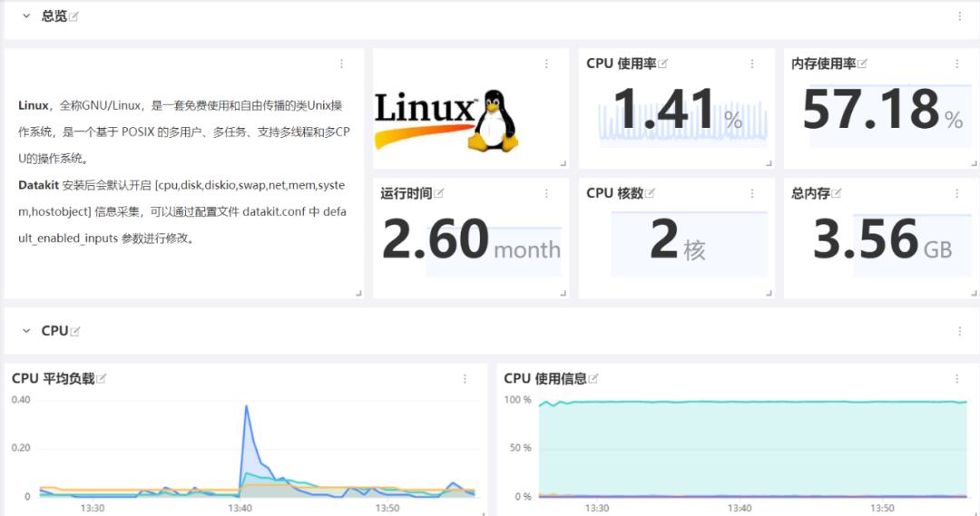The width and height of the screenshot is (980, 516).
Task: Click the CPU 平均负载 panel title
Action: (54, 378)
